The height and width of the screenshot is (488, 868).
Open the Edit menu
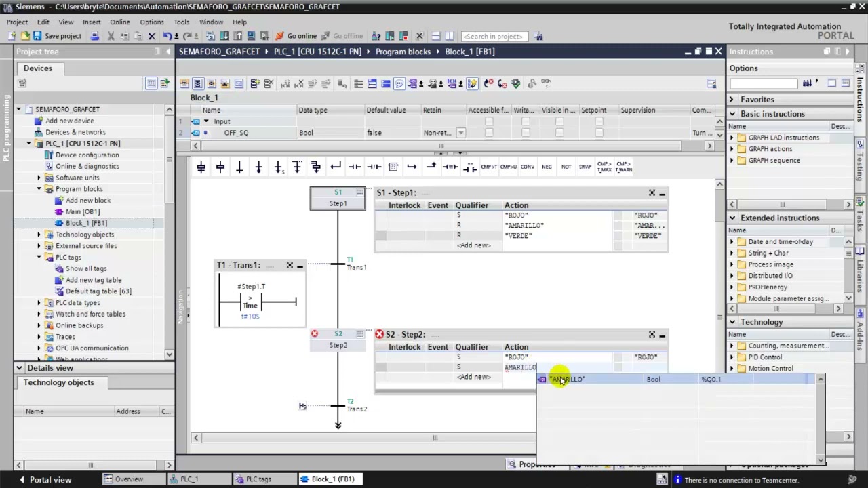[x=43, y=22]
